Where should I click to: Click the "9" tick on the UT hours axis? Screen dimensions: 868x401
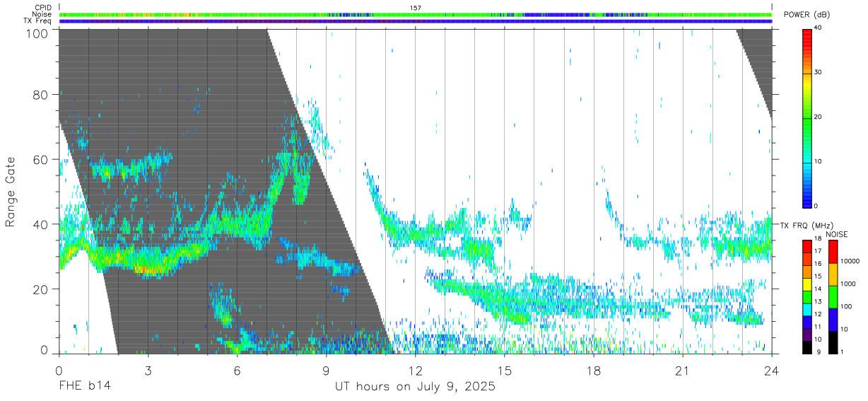326,371
